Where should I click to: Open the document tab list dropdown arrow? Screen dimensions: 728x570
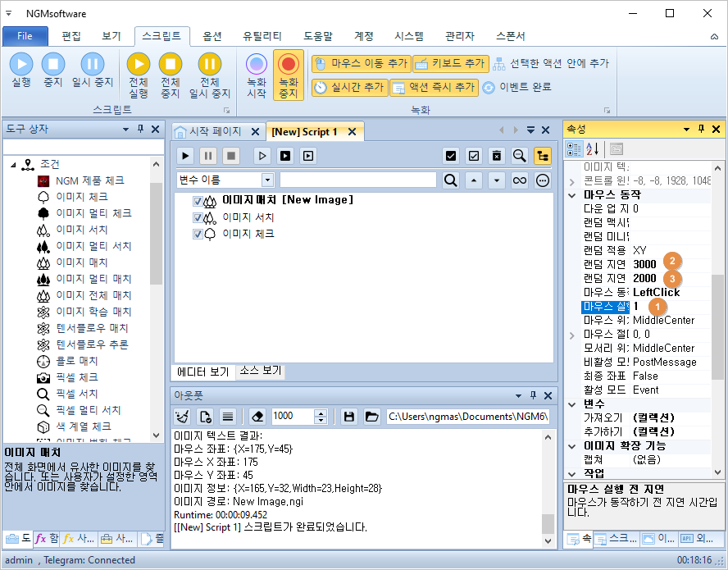coord(530,130)
